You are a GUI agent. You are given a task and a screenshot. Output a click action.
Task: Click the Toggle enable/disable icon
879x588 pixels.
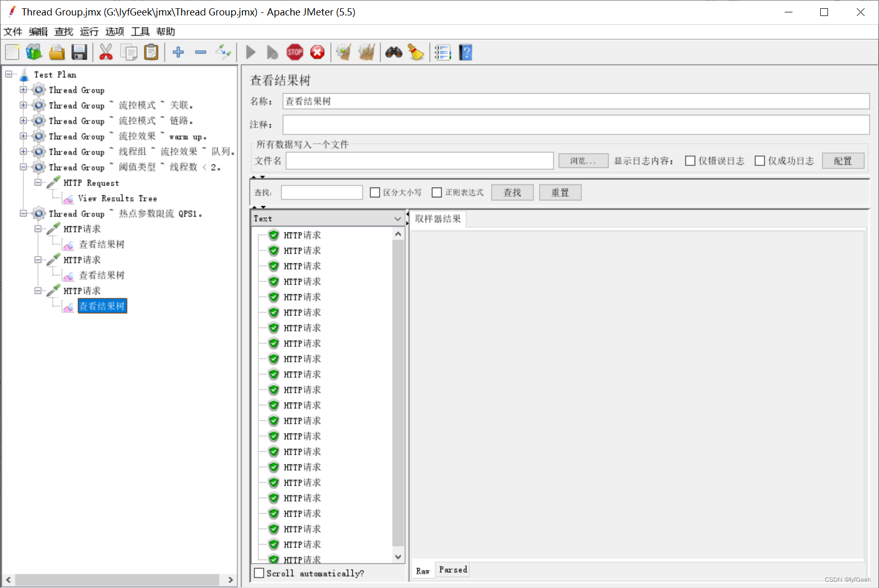[x=224, y=52]
